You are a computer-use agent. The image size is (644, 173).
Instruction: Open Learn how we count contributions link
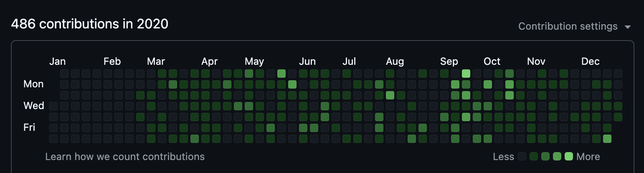pos(125,157)
